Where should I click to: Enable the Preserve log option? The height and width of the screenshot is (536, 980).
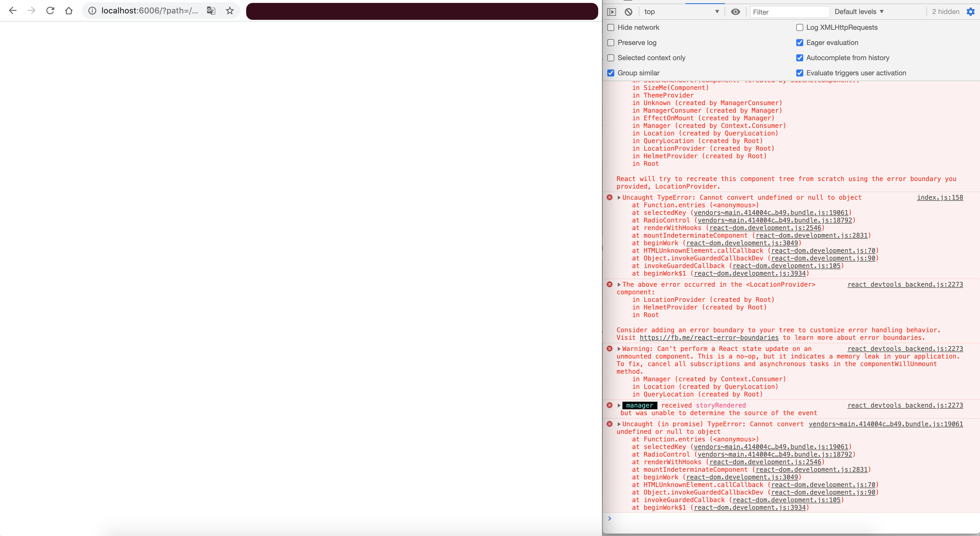pos(611,43)
